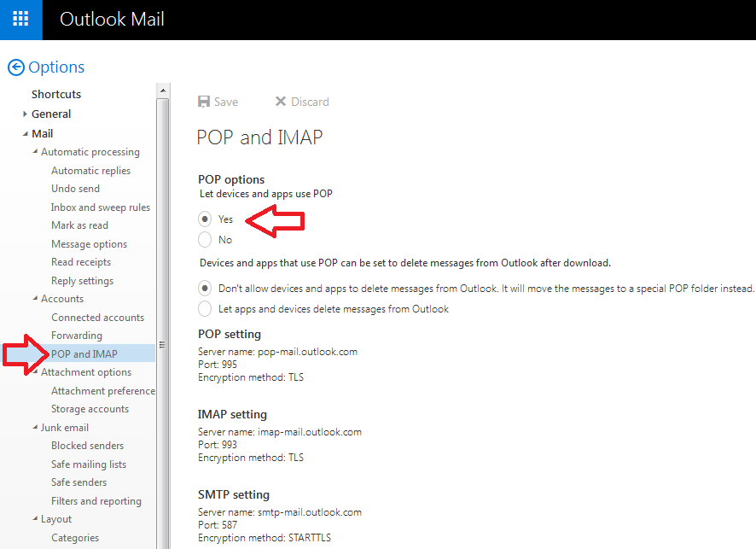
Task: Collapse the Accounts group arrow
Action: [x=35, y=299]
